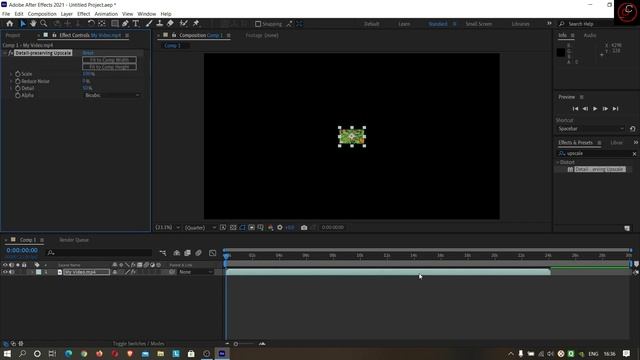Screen dimensions: 640x360
Task: Play the preview with the Play button
Action: tap(595, 109)
